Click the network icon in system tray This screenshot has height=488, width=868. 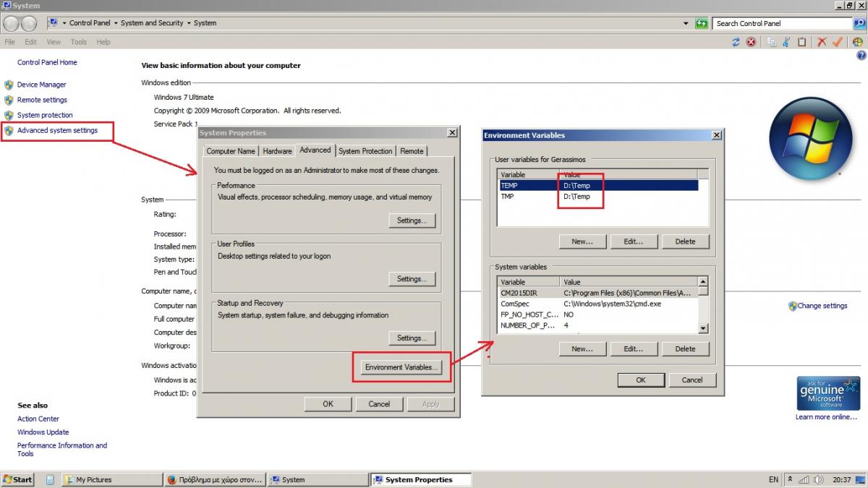[804, 479]
